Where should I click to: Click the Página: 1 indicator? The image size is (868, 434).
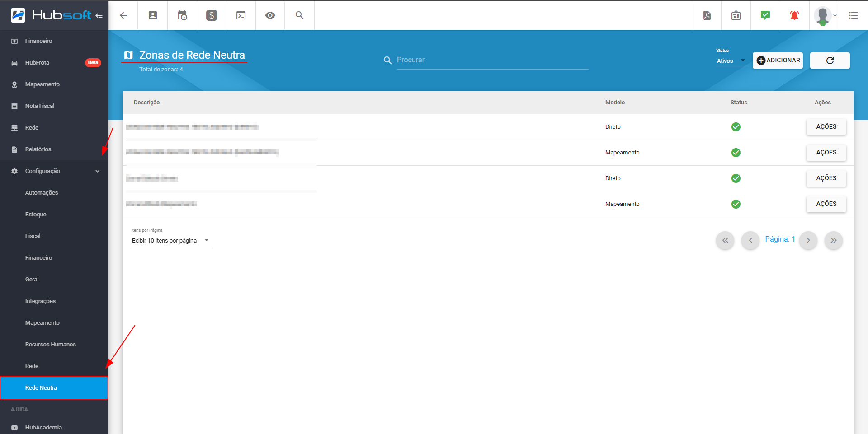point(780,239)
